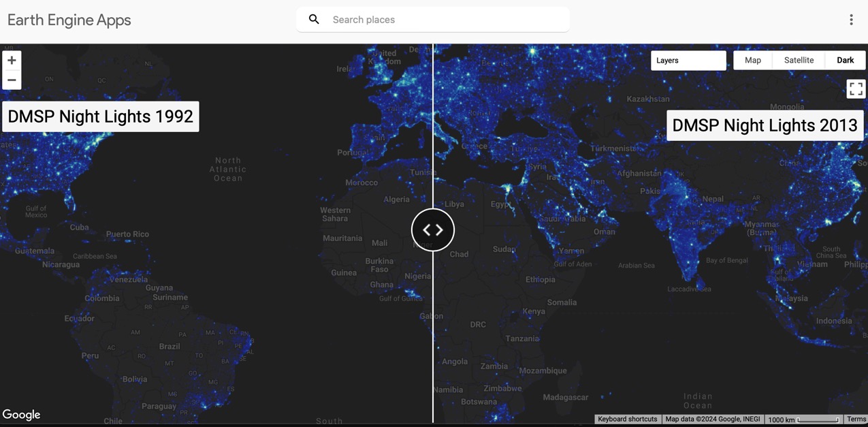This screenshot has height=427, width=868.
Task: Open the Terms link
Action: 856,419
